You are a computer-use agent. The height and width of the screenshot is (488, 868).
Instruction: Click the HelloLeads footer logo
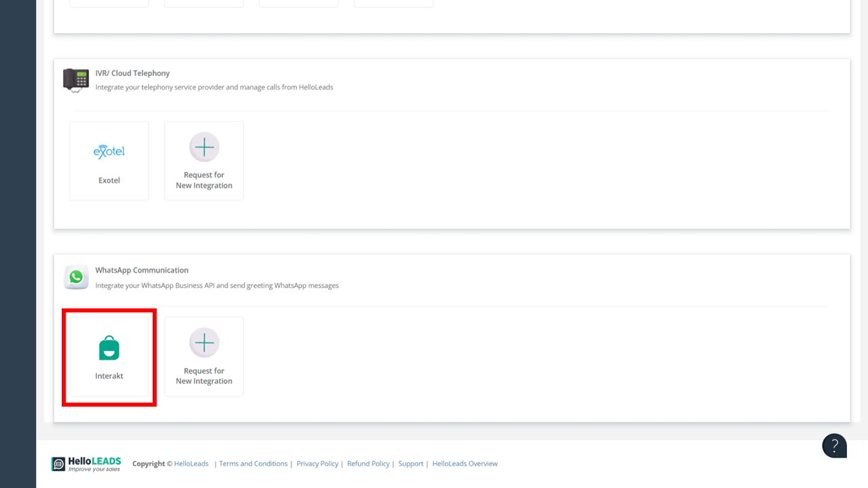[86, 464]
